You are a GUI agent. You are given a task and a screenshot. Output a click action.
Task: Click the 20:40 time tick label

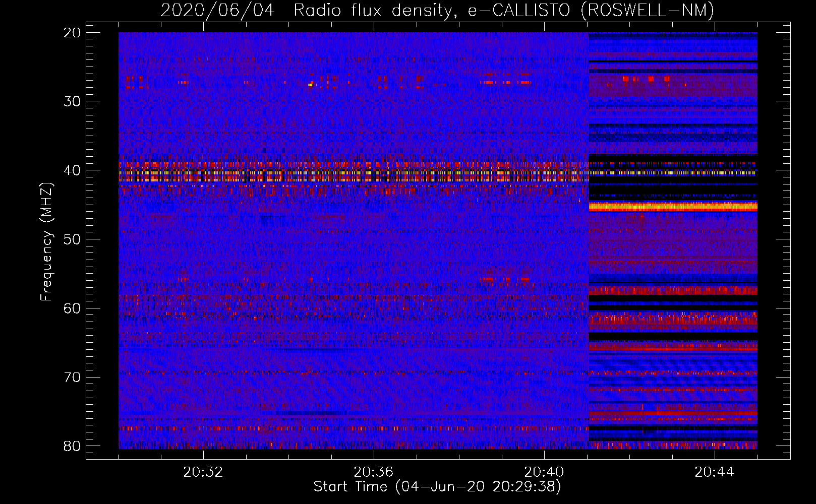(x=544, y=472)
